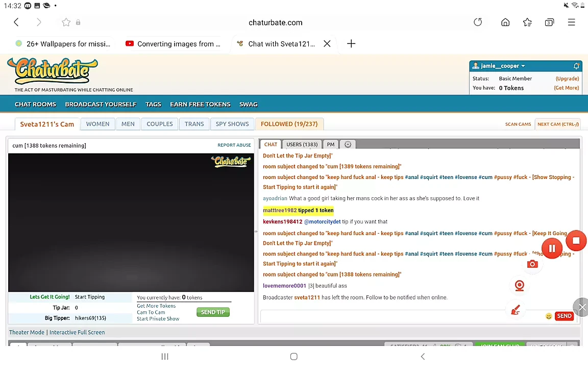This screenshot has height=368, width=588.
Task: Click the green SEND TIP button
Action: pyautogui.click(x=213, y=312)
